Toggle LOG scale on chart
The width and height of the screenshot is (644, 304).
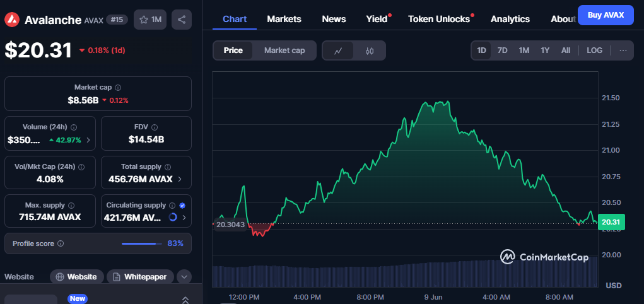[x=594, y=50]
